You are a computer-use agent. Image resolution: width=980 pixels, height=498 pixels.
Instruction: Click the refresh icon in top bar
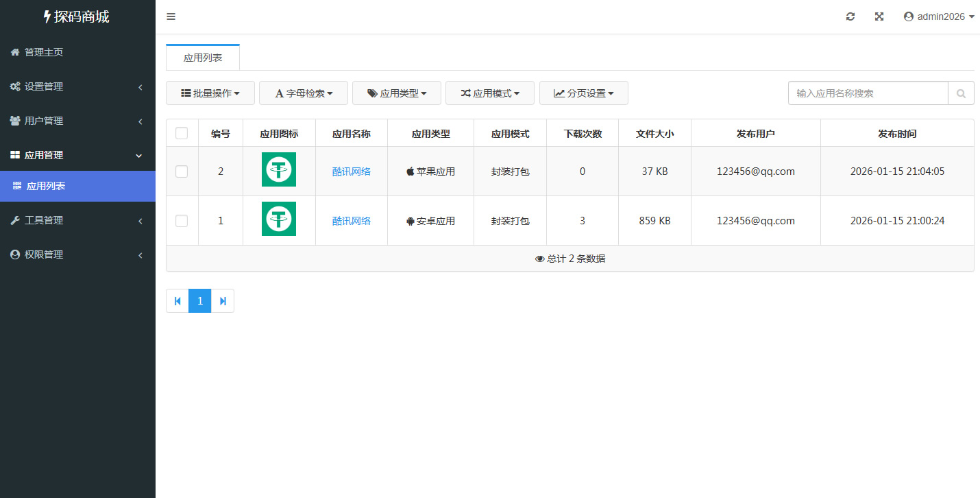850,17
